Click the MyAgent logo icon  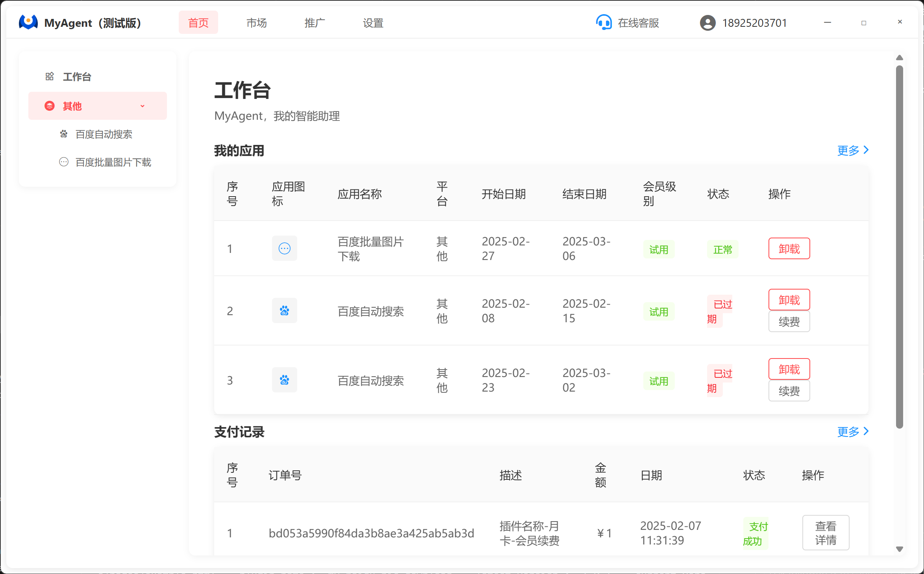28,22
